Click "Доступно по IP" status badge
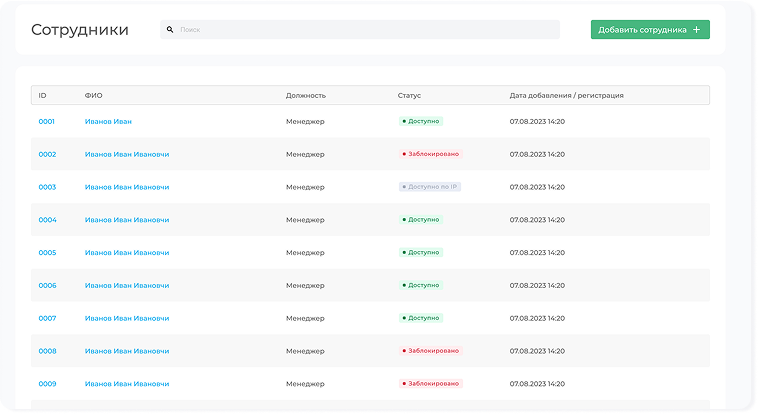The height and width of the screenshot is (414, 758). 429,187
